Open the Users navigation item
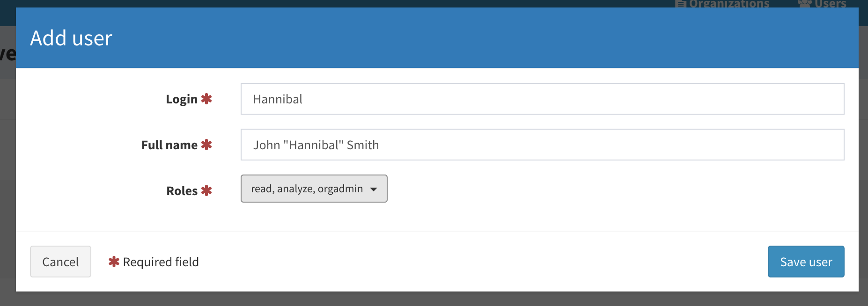868x306 pixels. 822,4
